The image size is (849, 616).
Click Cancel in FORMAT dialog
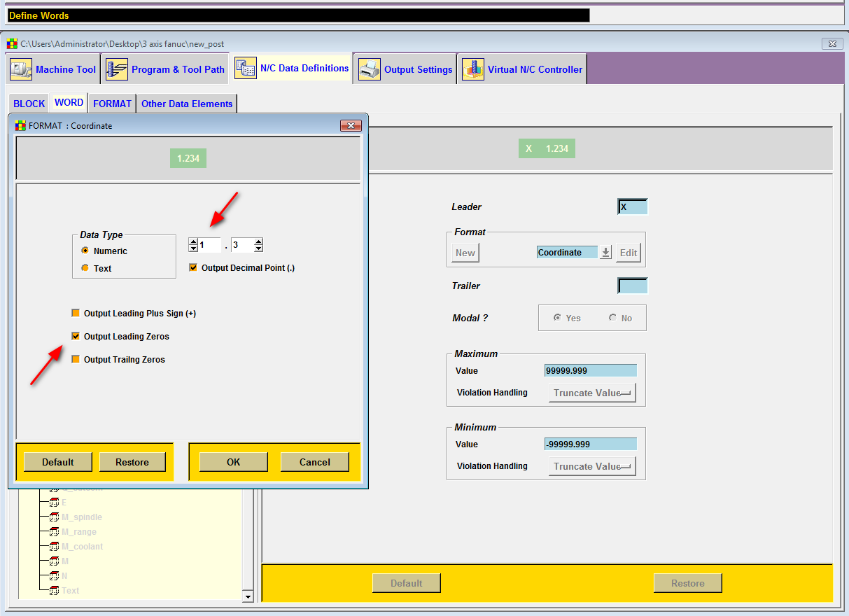315,462
